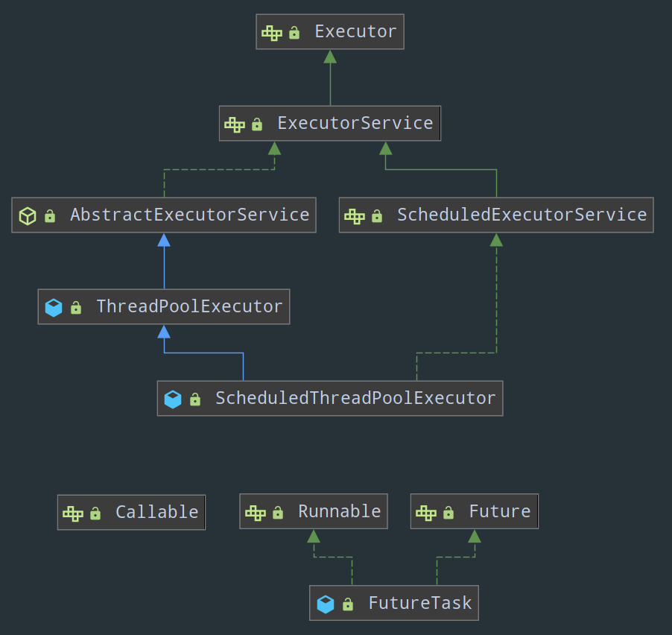This screenshot has height=635, width=672.
Task: Click the interface icon beside Callable
Action: 73,514
